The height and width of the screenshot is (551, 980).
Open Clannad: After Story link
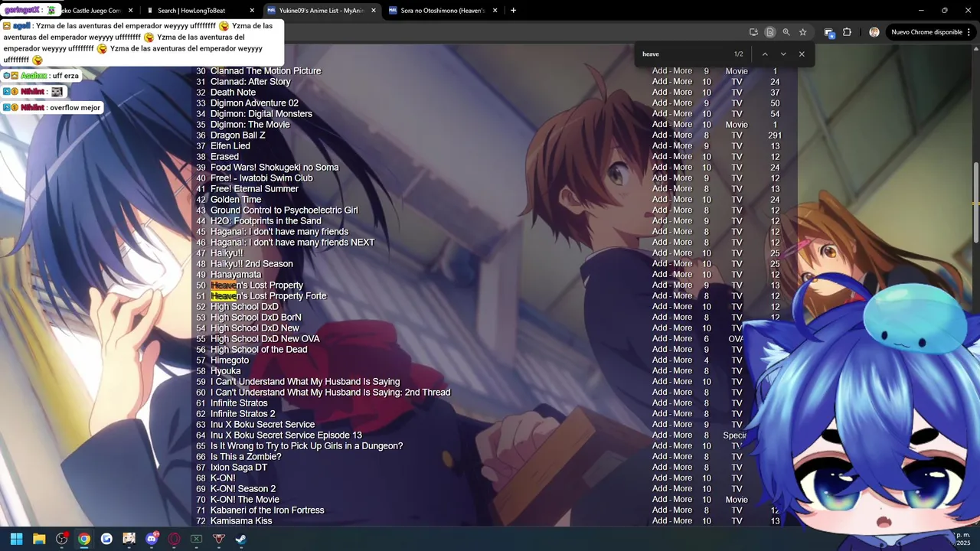click(250, 82)
